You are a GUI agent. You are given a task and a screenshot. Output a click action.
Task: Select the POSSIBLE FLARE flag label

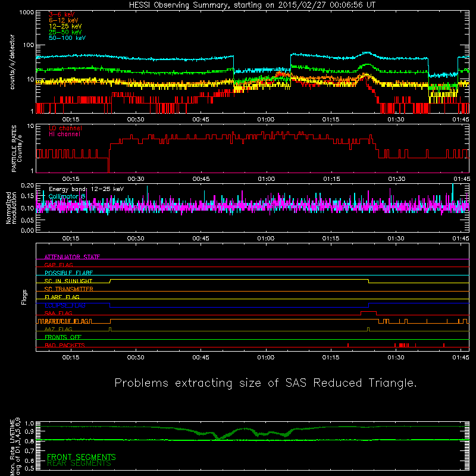tap(68, 273)
